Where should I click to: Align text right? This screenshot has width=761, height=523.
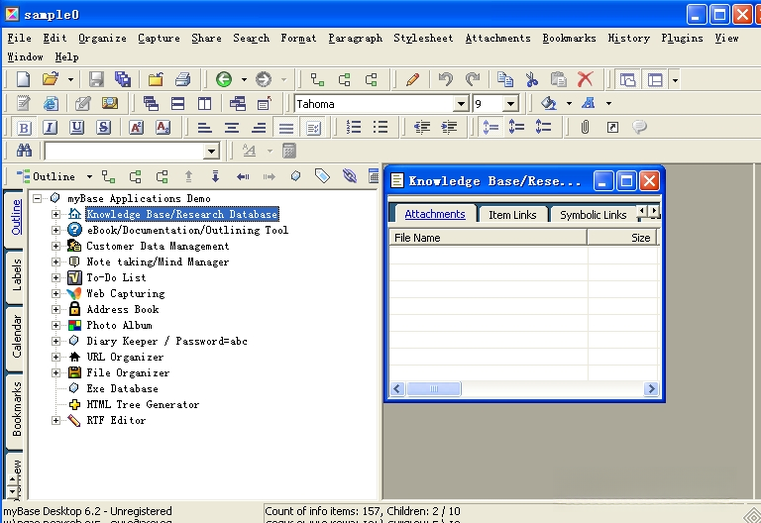pos(259,127)
